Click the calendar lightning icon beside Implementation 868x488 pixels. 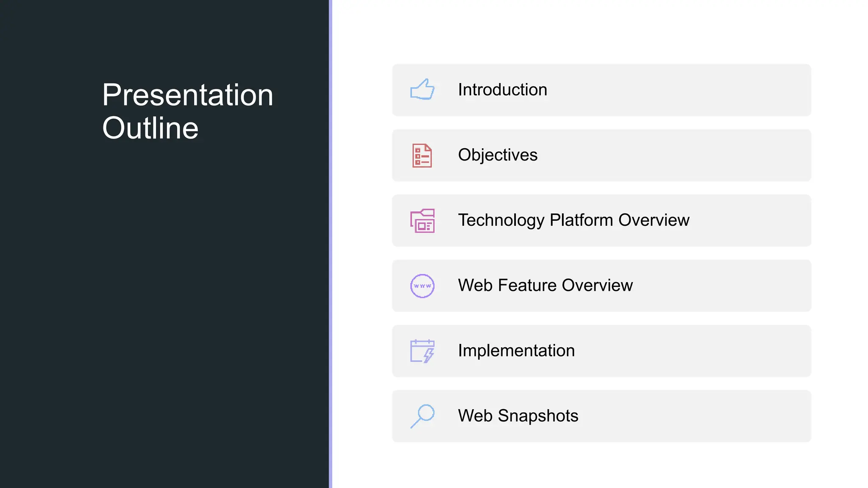click(x=422, y=351)
